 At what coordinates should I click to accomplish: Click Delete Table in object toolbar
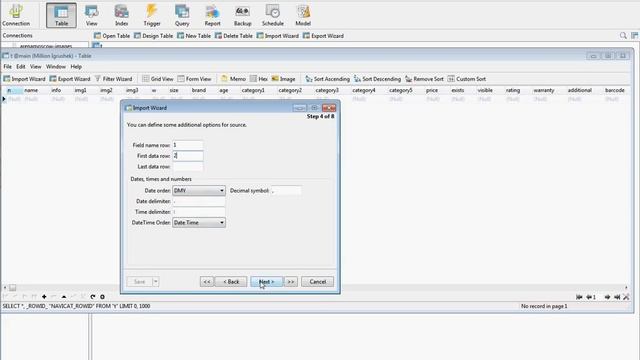pos(233,36)
